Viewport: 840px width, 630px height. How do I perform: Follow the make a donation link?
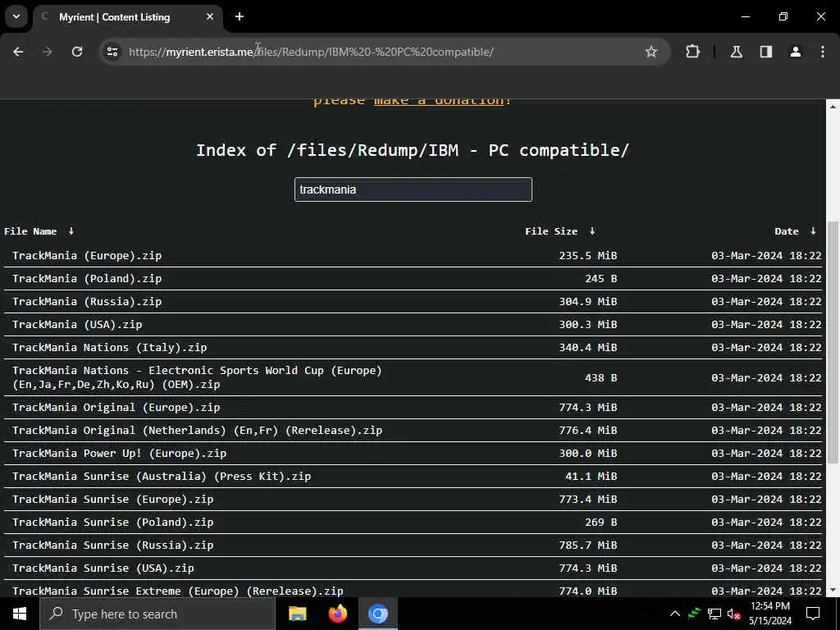(439, 102)
